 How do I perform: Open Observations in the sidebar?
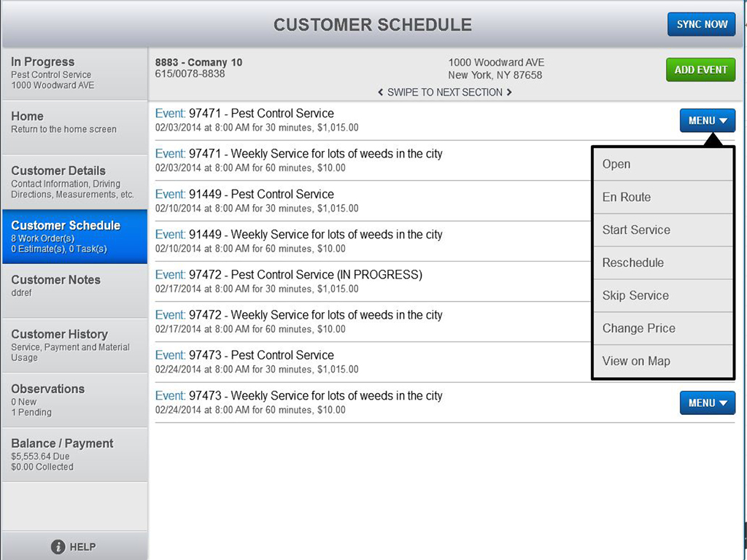[74, 400]
